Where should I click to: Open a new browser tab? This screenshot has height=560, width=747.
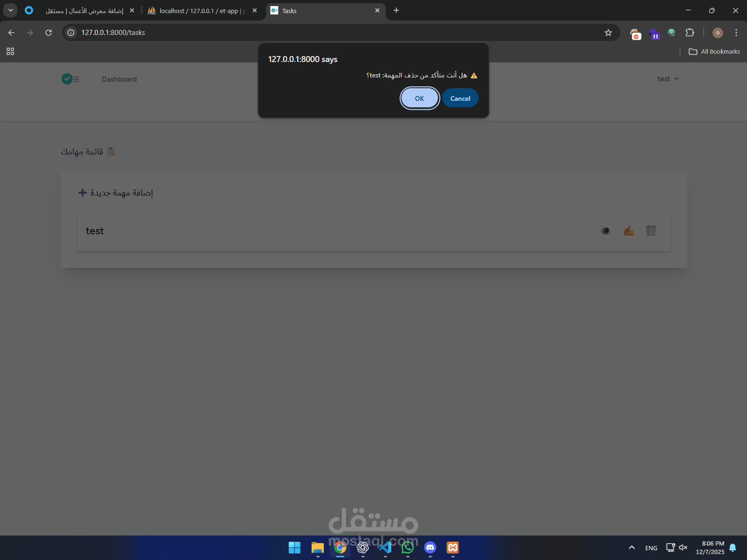[396, 10]
